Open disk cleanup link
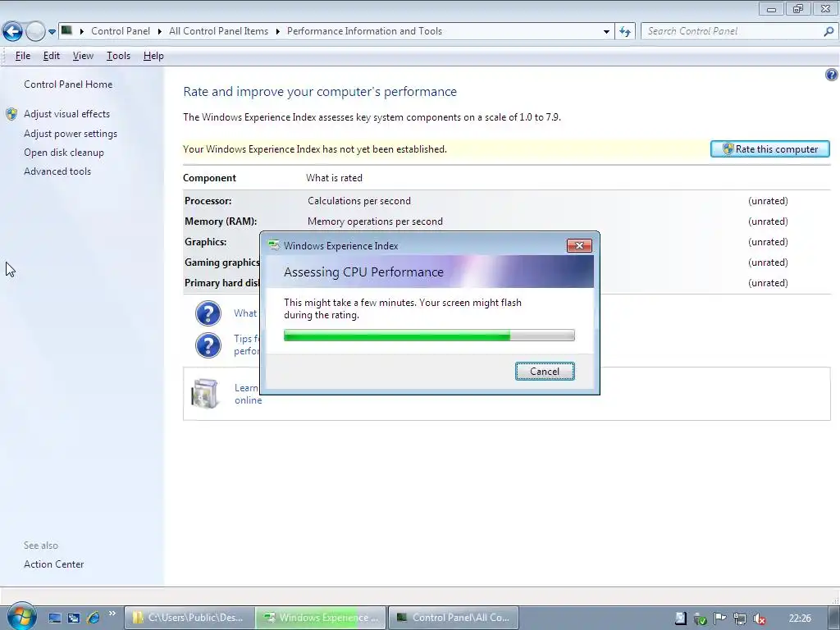The image size is (840, 630). click(64, 152)
